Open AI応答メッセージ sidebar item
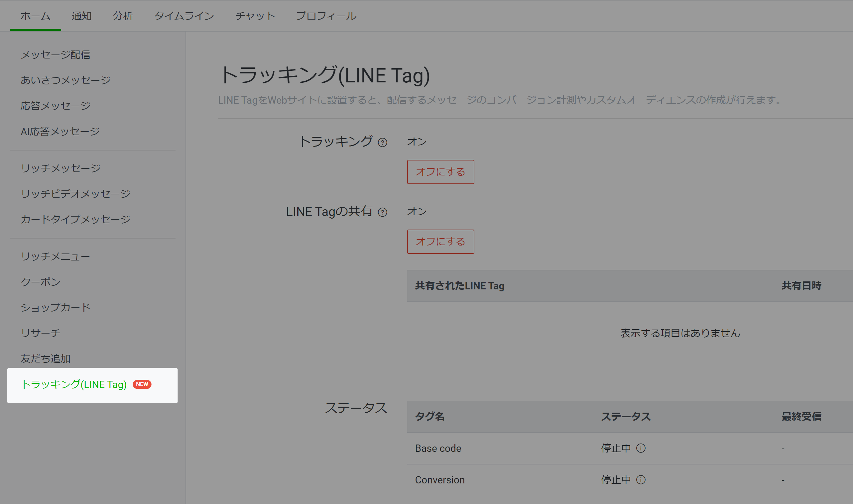Screen dimensions: 853x504 point(60,132)
